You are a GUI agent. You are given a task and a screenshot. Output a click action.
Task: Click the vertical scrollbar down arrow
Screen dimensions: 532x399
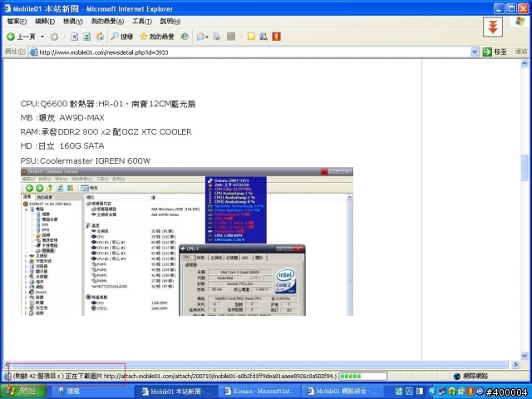pos(525,356)
